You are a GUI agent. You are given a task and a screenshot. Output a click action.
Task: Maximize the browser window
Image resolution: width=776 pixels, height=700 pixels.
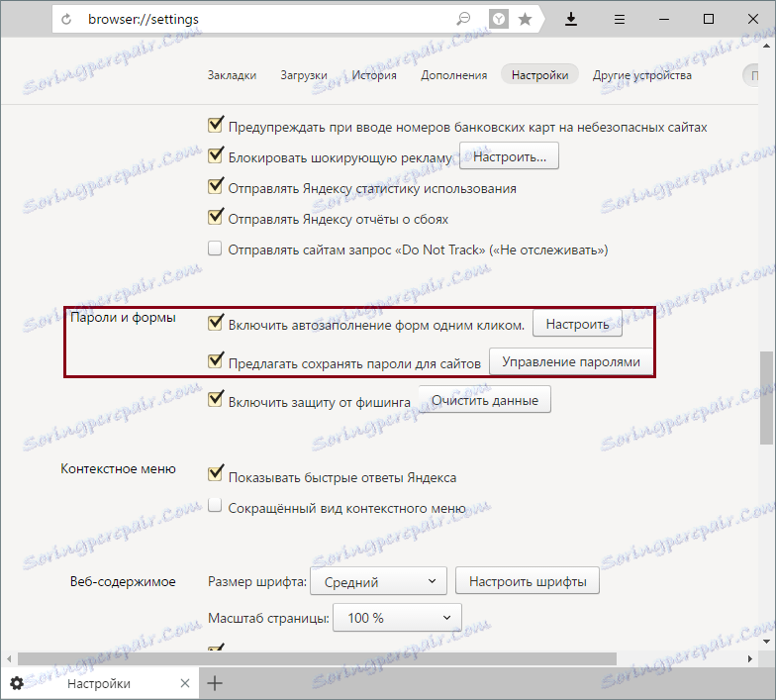click(709, 20)
